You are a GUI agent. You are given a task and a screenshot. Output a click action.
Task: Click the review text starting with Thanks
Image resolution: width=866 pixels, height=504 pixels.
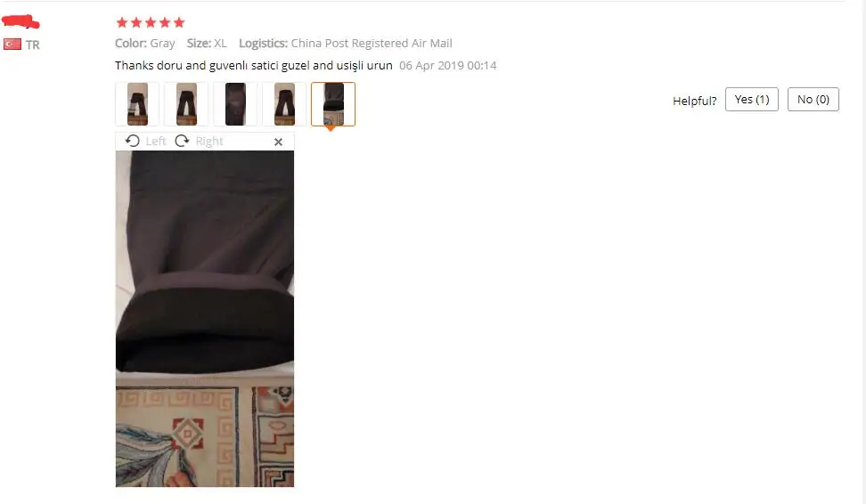coord(254,66)
